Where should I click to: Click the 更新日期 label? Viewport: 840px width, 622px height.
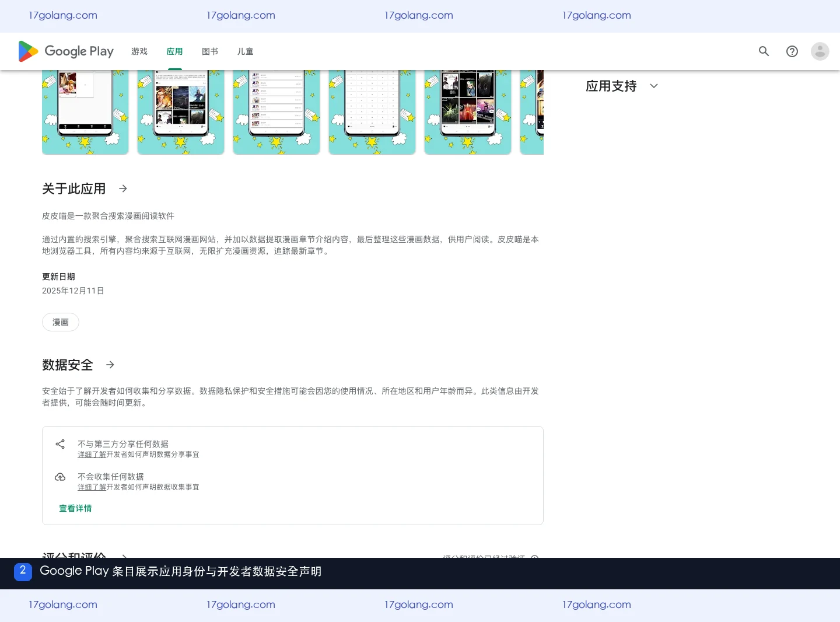click(58, 277)
